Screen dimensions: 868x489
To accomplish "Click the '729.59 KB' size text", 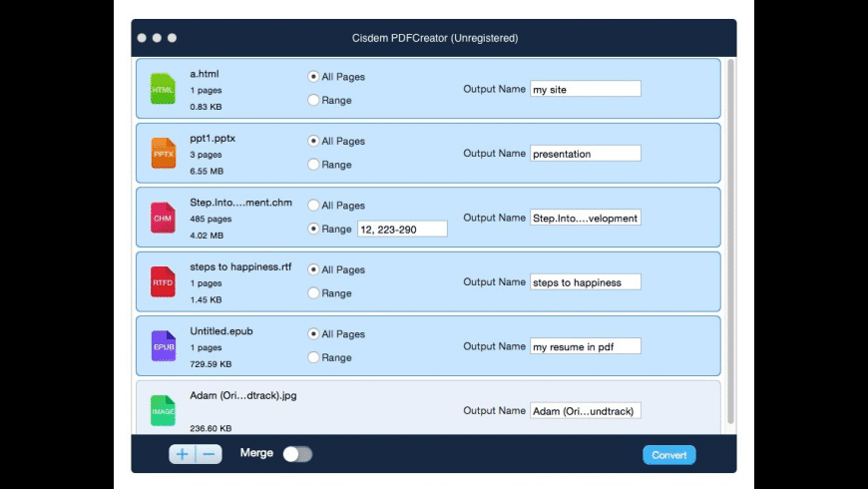I will coord(211,364).
